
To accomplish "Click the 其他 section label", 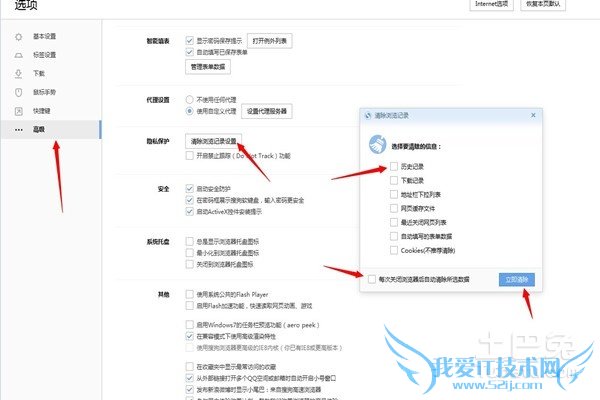I will pos(163,294).
